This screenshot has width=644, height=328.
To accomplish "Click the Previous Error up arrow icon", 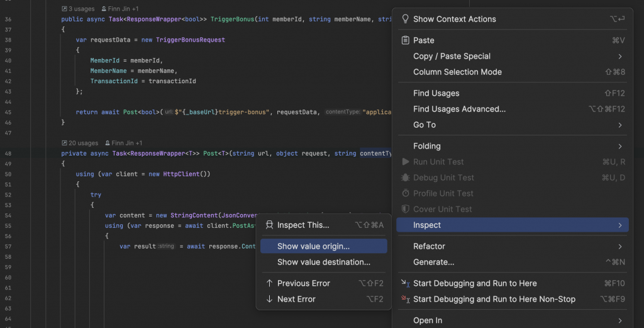I will click(270, 283).
